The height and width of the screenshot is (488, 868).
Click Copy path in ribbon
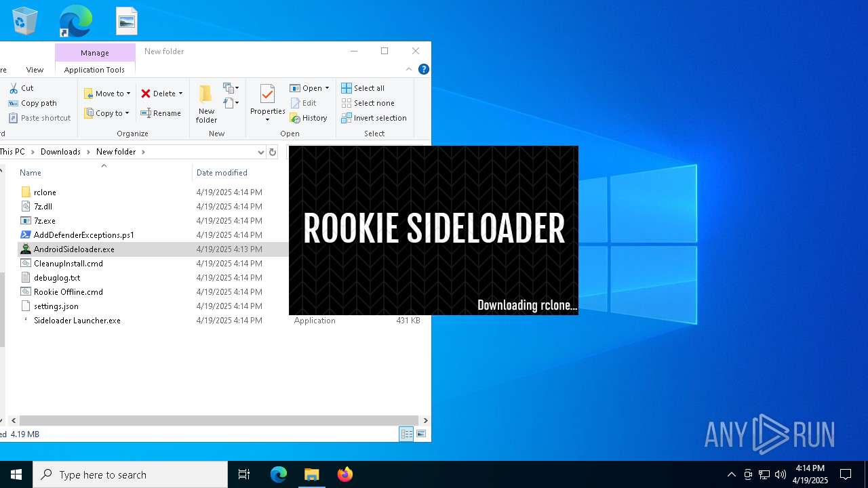click(33, 103)
